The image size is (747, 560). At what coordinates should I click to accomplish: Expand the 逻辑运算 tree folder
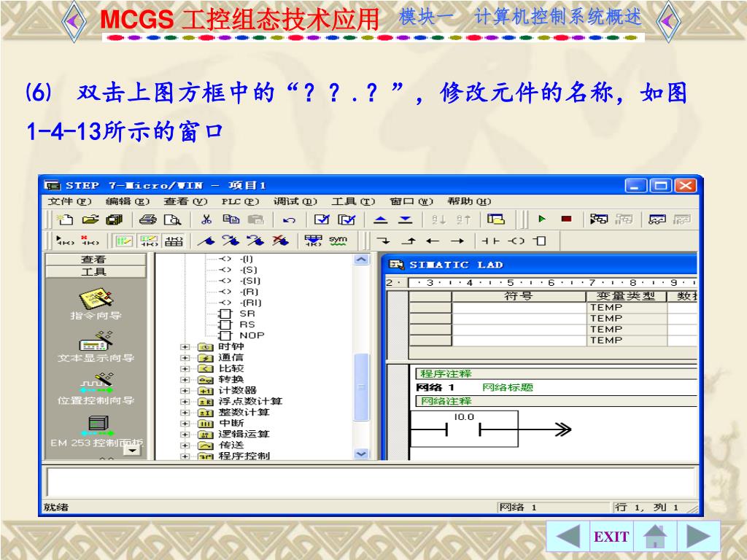point(185,435)
